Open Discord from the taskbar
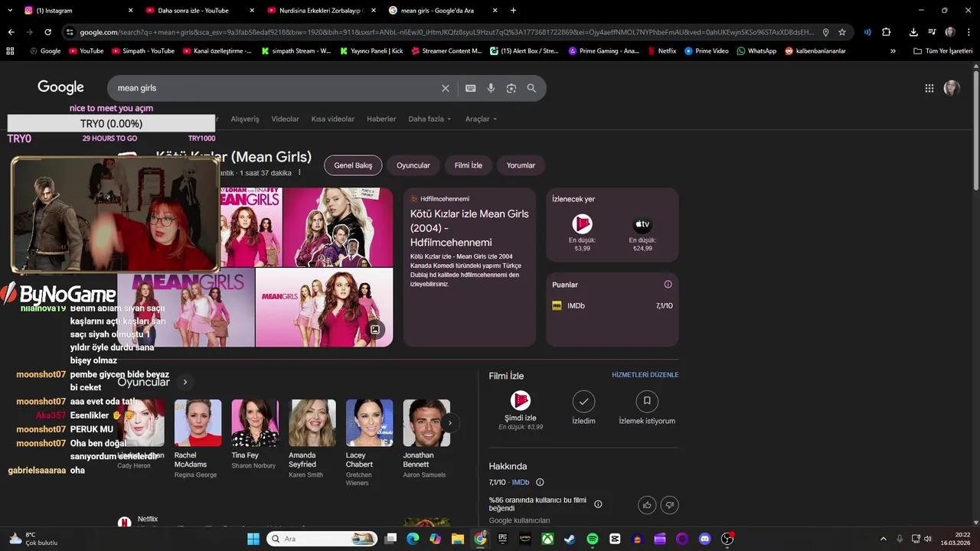 [704, 539]
